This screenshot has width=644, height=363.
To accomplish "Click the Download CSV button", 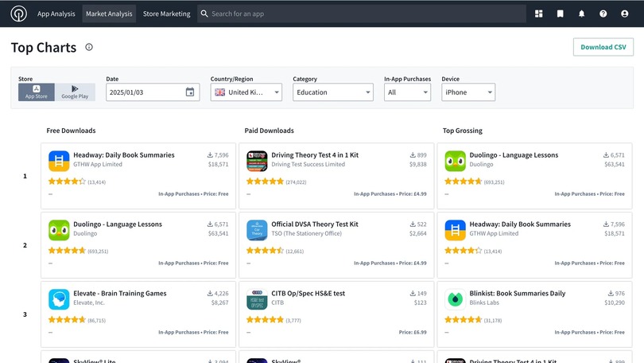I will (x=603, y=47).
